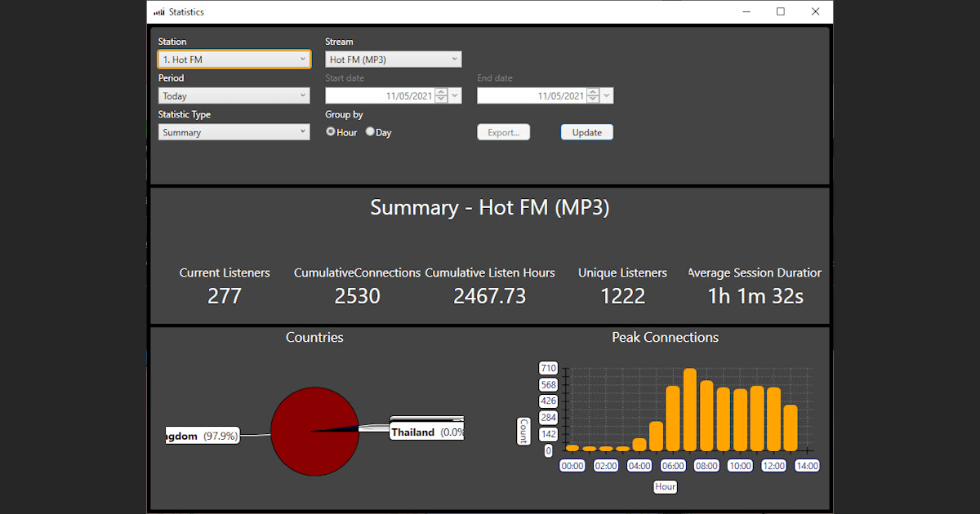Open the Start date calendar picker
The width and height of the screenshot is (980, 514).
(454, 95)
